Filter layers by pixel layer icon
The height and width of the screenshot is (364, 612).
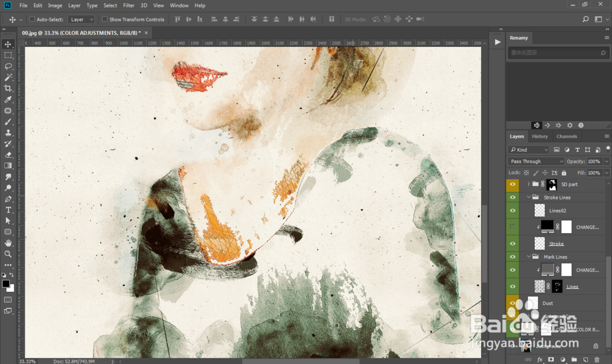tap(556, 150)
